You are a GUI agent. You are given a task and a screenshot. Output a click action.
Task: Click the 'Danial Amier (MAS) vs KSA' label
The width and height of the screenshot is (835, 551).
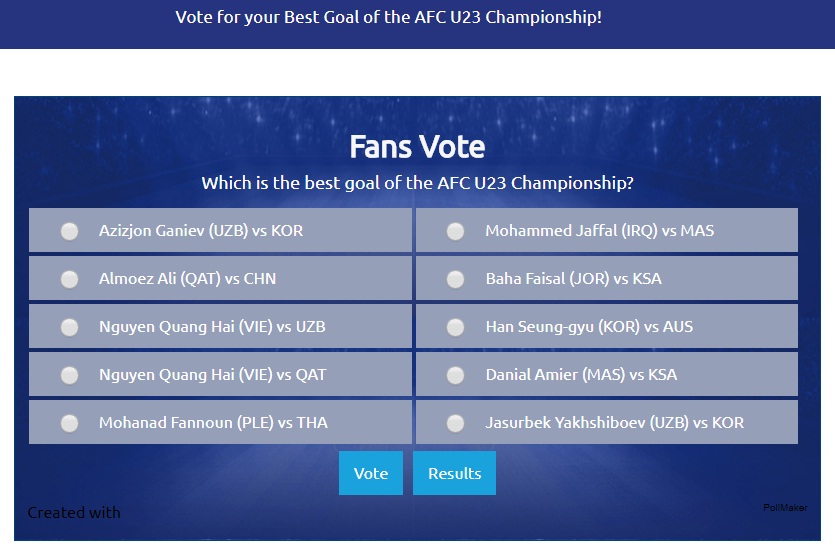coord(581,375)
